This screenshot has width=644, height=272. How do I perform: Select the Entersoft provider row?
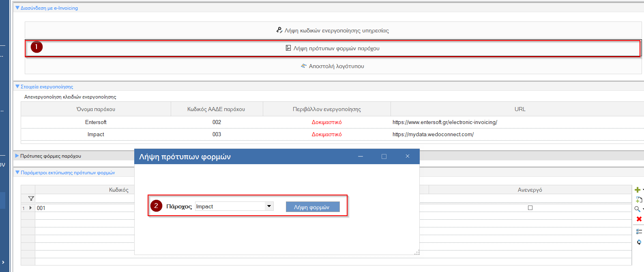pos(333,122)
